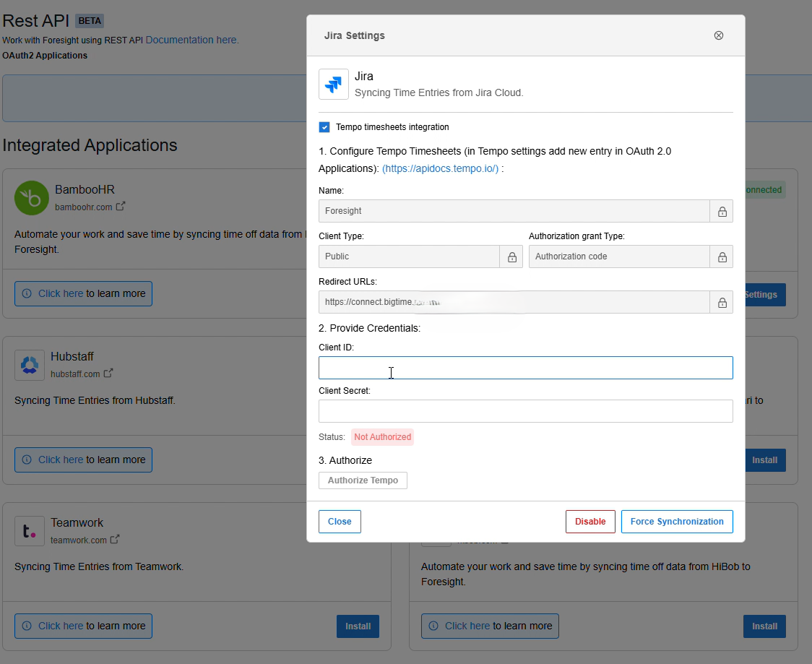The image size is (812, 664).
Task: Click the bamboohr.com link text
Action: point(83,207)
